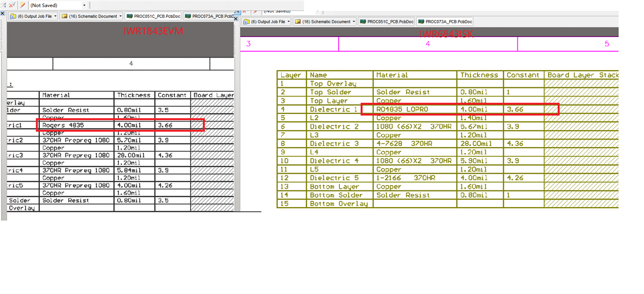This screenshot has height=294, width=644.
Task: Click the 'Name' column header in right table
Action: tap(340, 75)
